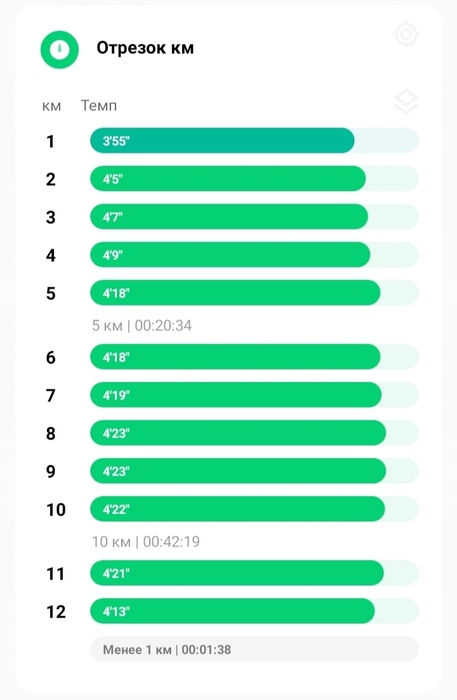The image size is (457, 700).
Task: Select the kilometer 11 bar 4'21"
Action: coord(254,573)
